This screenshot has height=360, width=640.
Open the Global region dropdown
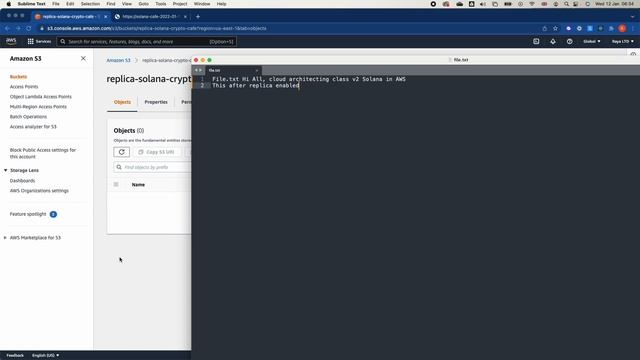pos(591,41)
